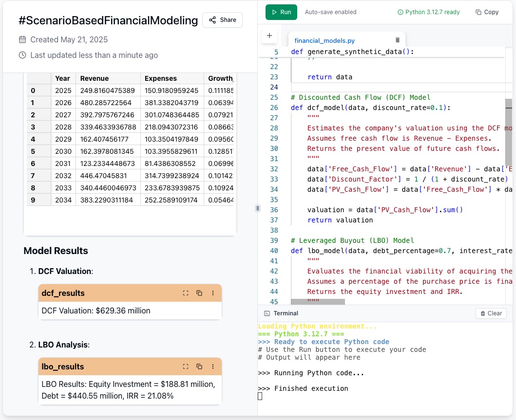The height and width of the screenshot is (420, 516).
Task: Open the lbo_results more options menu
Action: (213, 366)
